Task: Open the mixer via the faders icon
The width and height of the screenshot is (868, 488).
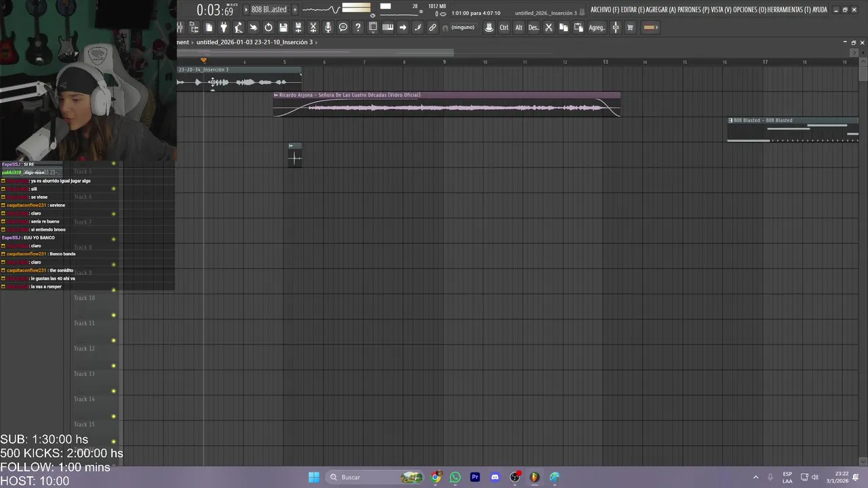Action: (180, 27)
